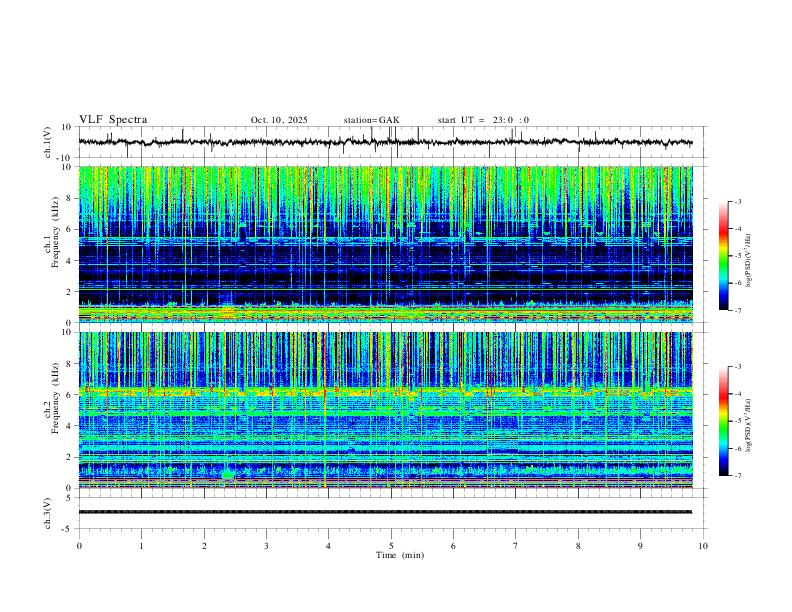The image size is (792, 612).
Task: Click the "ch.3(V)" axis label
Action: 48,513
